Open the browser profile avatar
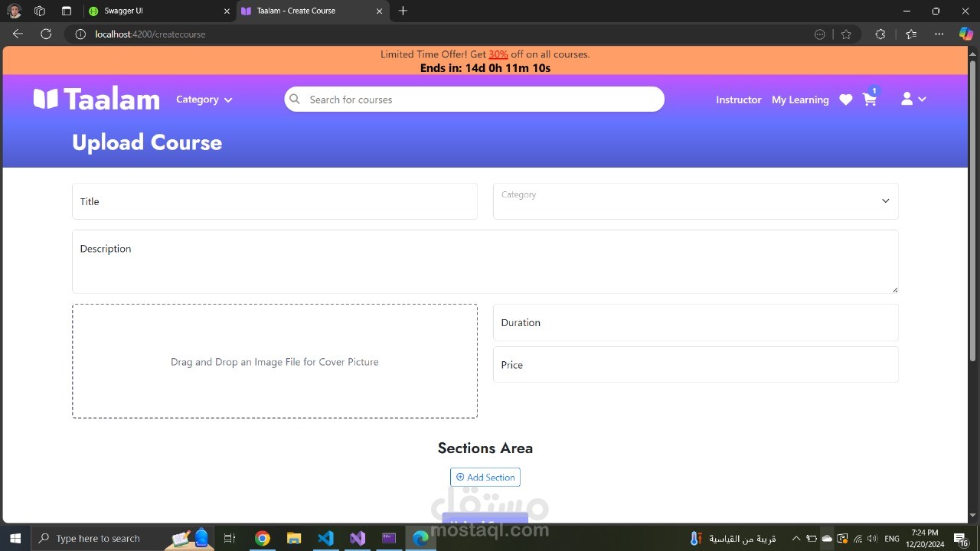Viewport: 980px width, 551px height. (15, 11)
